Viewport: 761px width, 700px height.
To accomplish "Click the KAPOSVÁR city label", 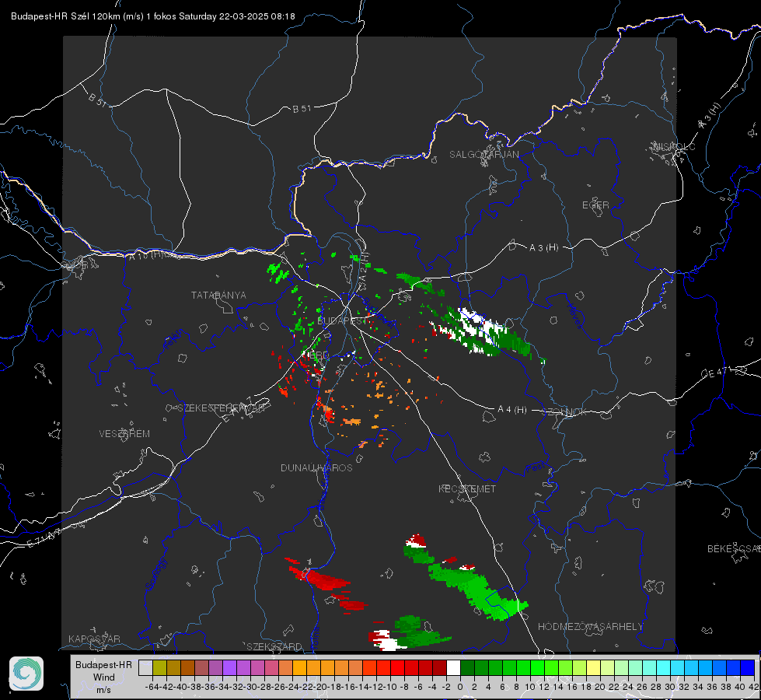I will click(x=94, y=639).
